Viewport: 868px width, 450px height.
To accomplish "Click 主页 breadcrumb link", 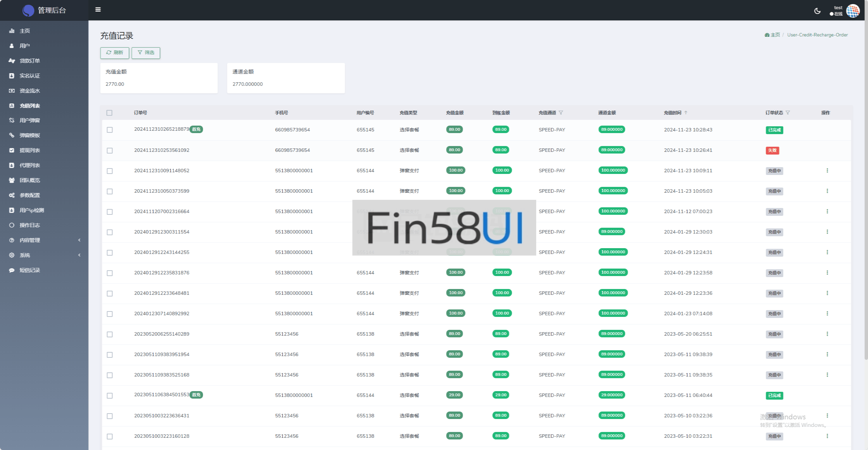I will (775, 35).
